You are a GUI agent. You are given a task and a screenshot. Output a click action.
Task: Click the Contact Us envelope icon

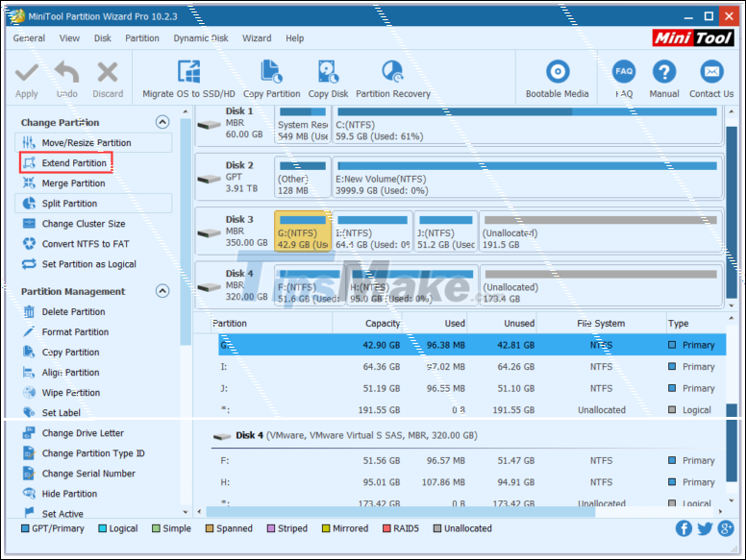711,72
